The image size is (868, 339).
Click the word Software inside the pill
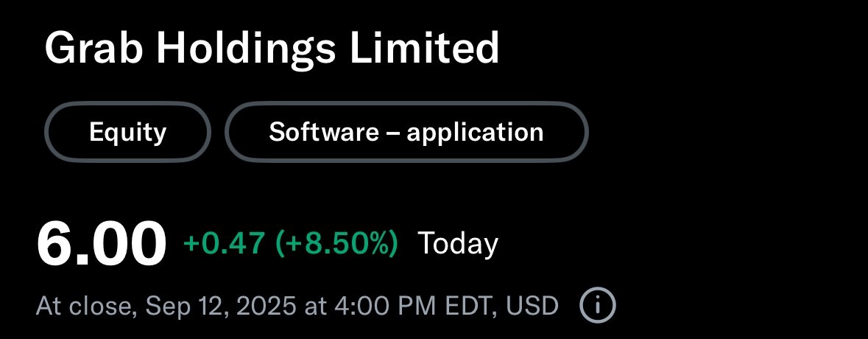(x=325, y=132)
